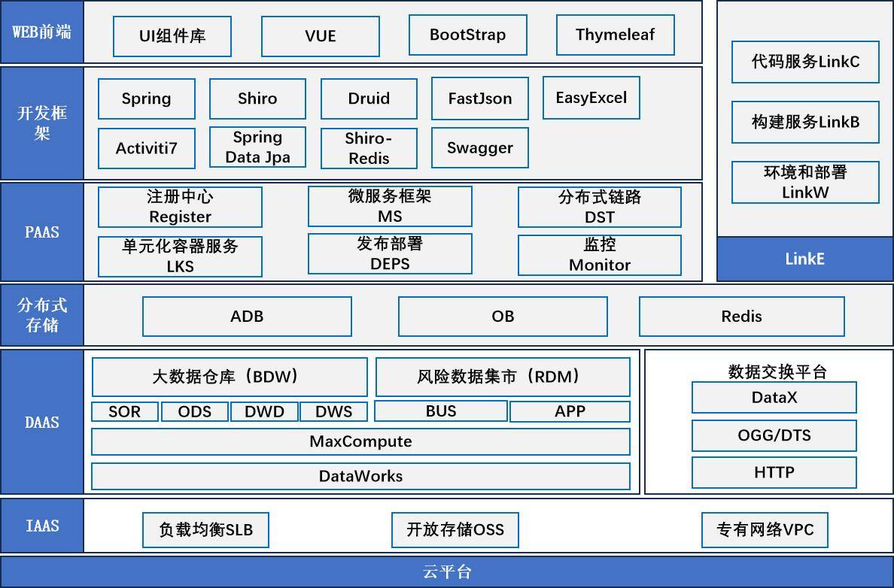Viewport: 894px width, 588px height.
Task: Click the 构建服务LinkB box
Action: (806, 122)
